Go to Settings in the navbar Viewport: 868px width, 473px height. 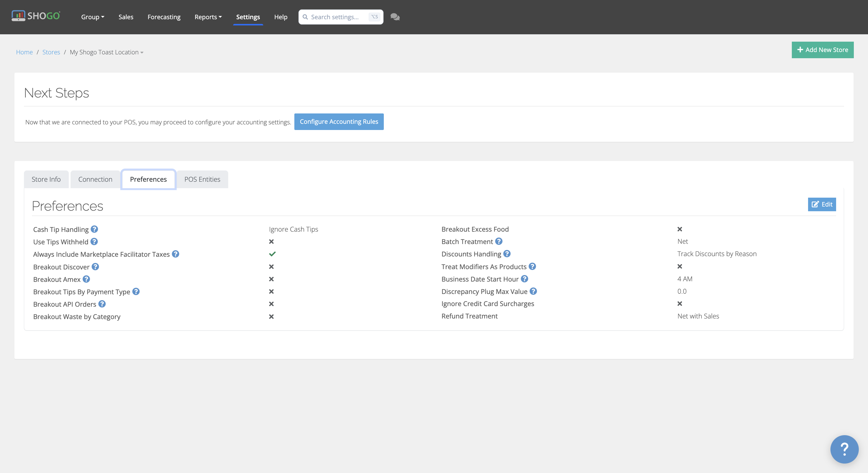248,17
